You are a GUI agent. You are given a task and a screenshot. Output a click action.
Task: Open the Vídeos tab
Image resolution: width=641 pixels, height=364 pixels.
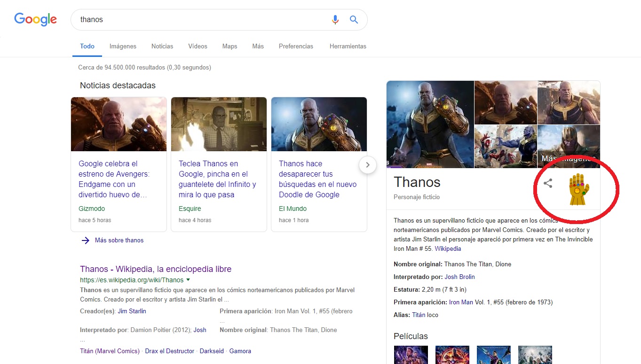point(198,46)
